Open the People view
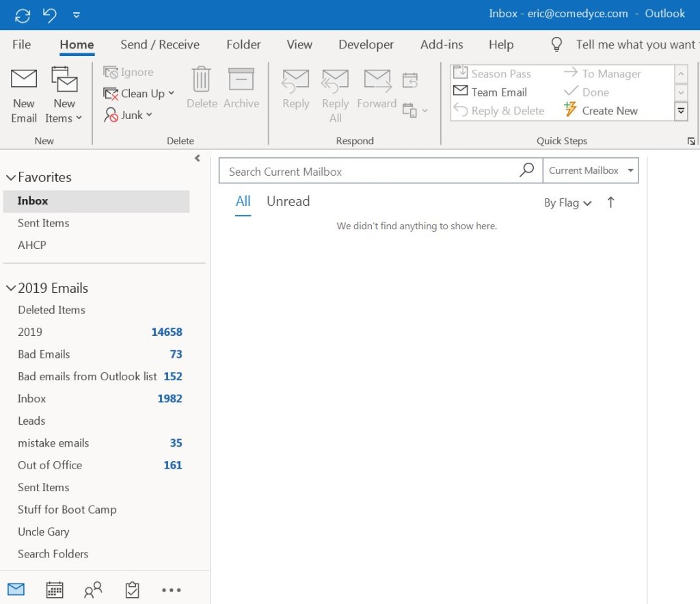This screenshot has width=700, height=604. click(94, 589)
